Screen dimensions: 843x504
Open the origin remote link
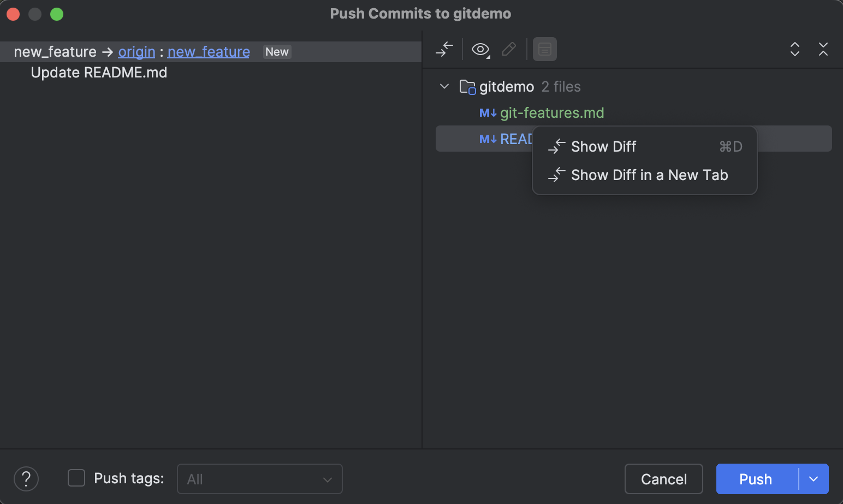(136, 51)
